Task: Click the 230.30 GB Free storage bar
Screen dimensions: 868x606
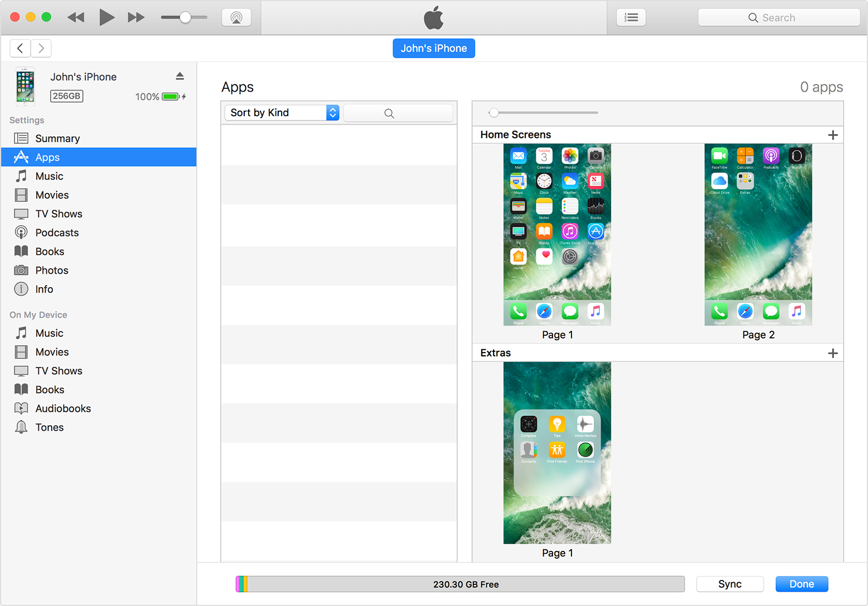Action: pos(460,584)
